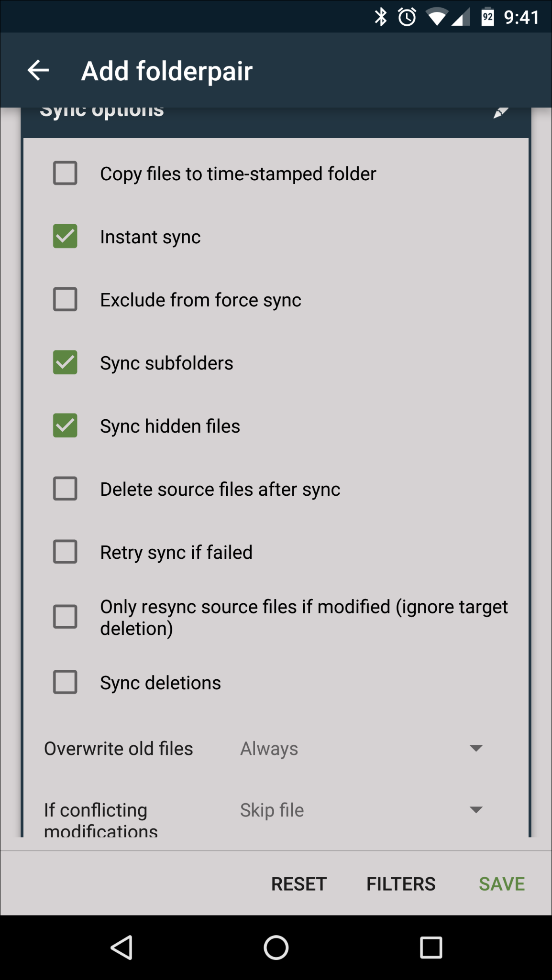This screenshot has height=980, width=552.
Task: Tap the Bluetooth status bar icon
Action: tap(381, 17)
